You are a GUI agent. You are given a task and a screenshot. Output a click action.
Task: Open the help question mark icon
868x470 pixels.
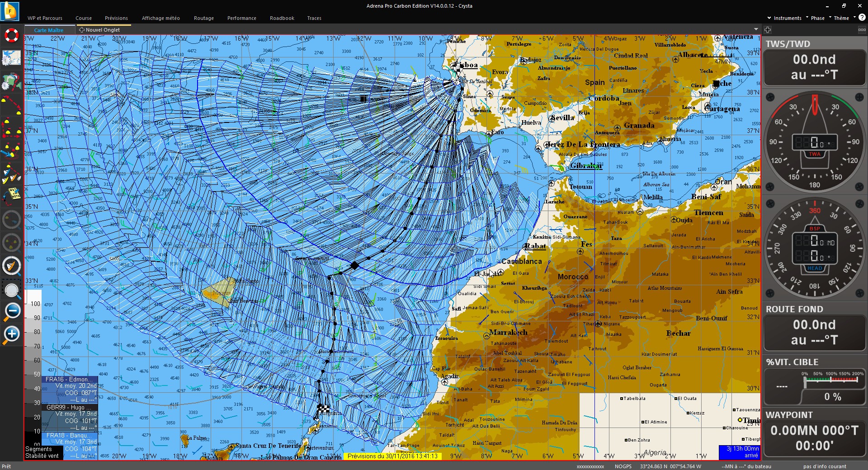862,18
